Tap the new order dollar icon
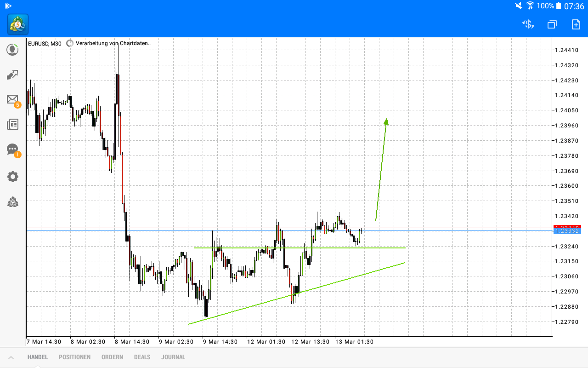This screenshot has height=368, width=588. coord(528,24)
